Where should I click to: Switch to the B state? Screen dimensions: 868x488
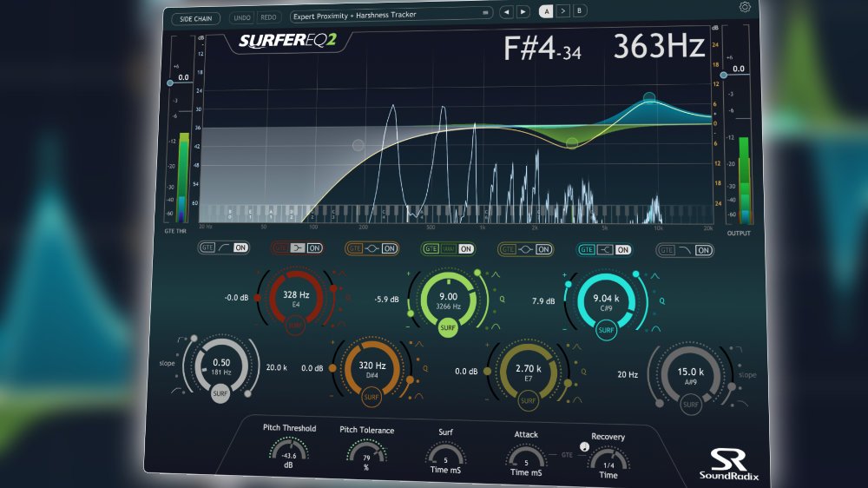click(x=579, y=10)
